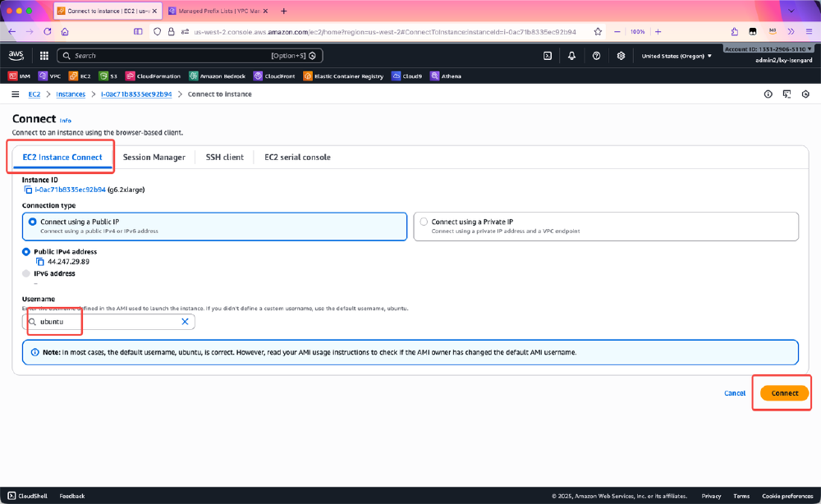Open Athena from the favorites bar
The width and height of the screenshot is (821, 504).
point(446,76)
